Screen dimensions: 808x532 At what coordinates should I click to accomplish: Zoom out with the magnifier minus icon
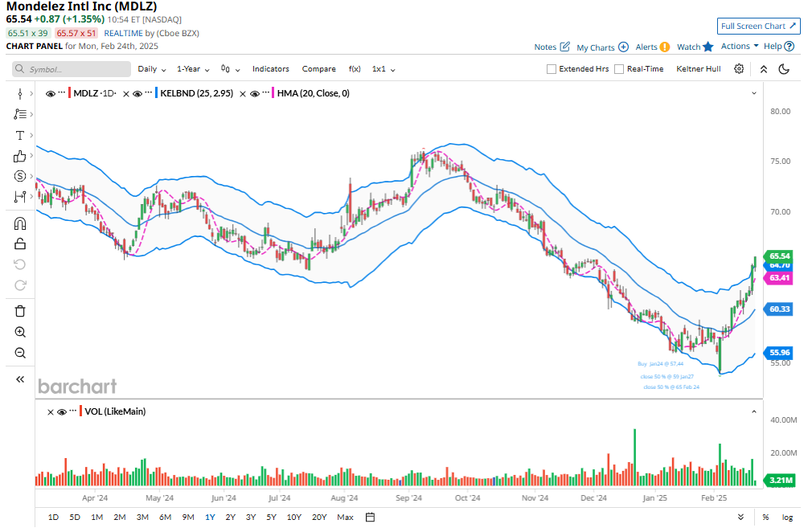coord(20,353)
